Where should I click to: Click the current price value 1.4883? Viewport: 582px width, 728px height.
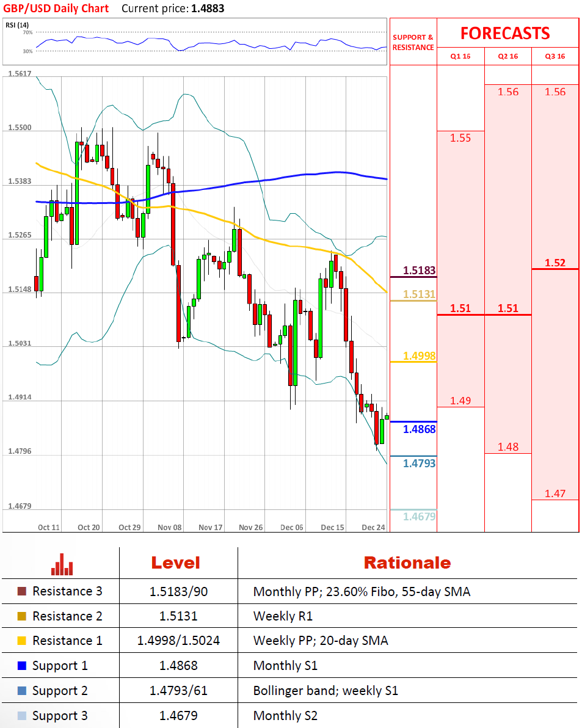208,9
